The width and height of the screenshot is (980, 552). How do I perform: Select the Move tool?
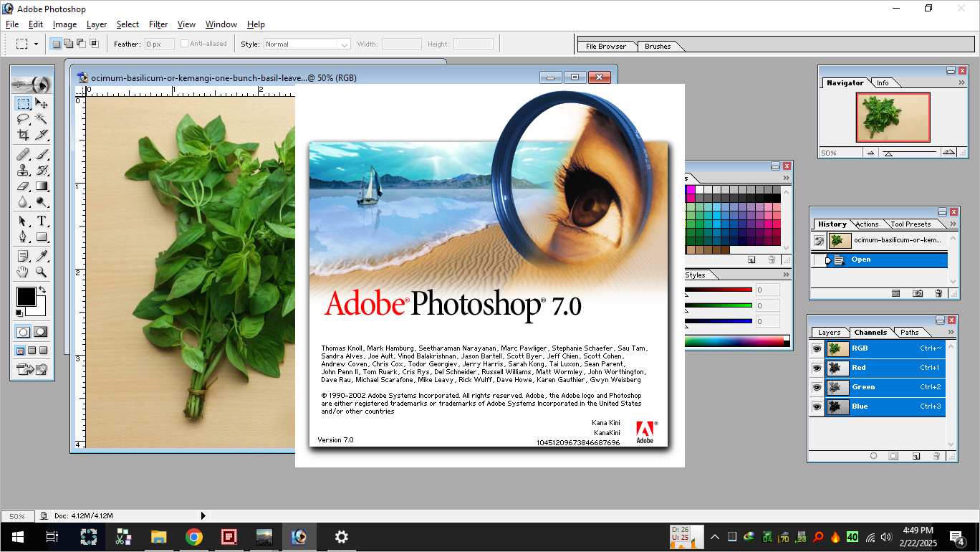pyautogui.click(x=42, y=103)
